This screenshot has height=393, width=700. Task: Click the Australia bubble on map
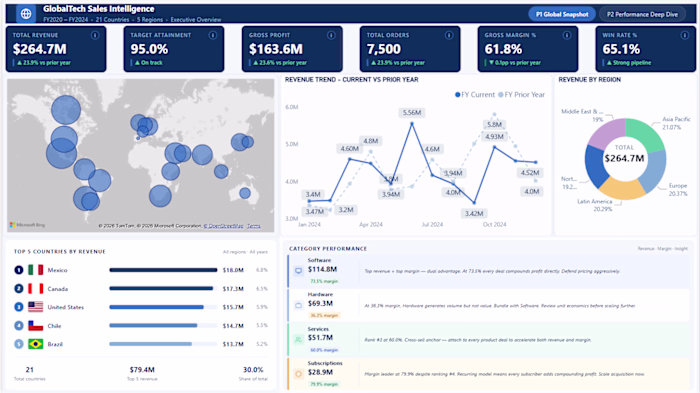[245, 193]
